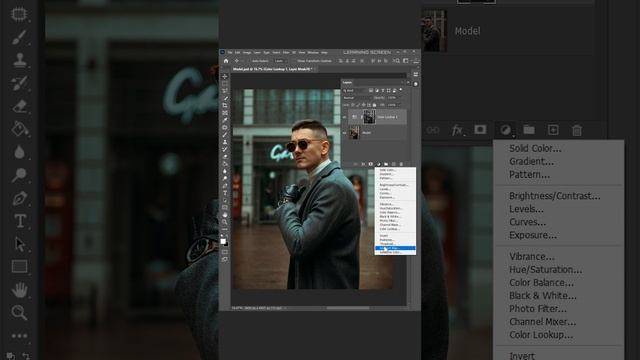Screen dimensions: 640x360
Task: Select the Crop tool in the center window toolbar
Action: (224, 105)
